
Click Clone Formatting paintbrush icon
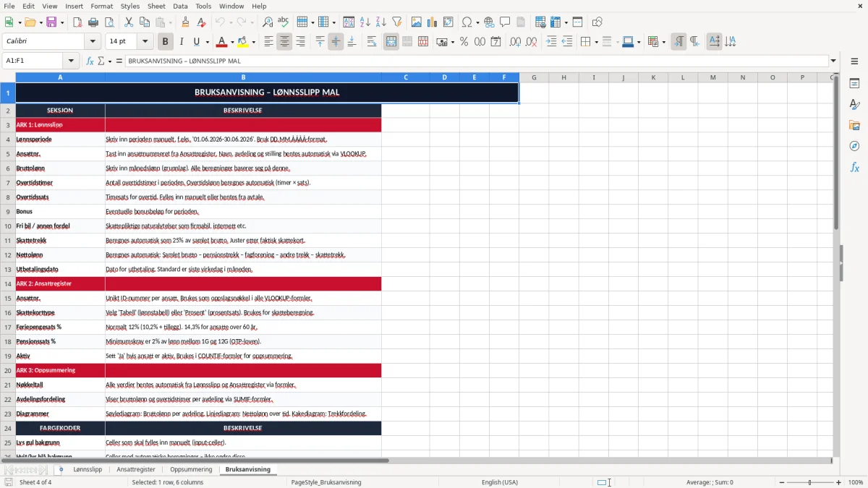coord(185,22)
